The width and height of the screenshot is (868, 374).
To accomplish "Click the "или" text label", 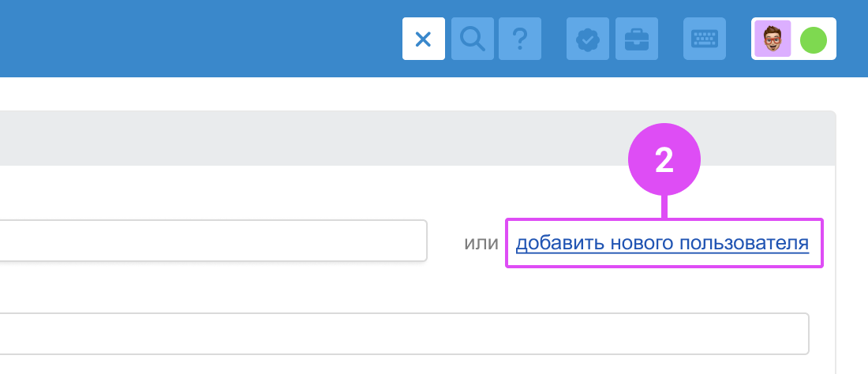I will (481, 244).
